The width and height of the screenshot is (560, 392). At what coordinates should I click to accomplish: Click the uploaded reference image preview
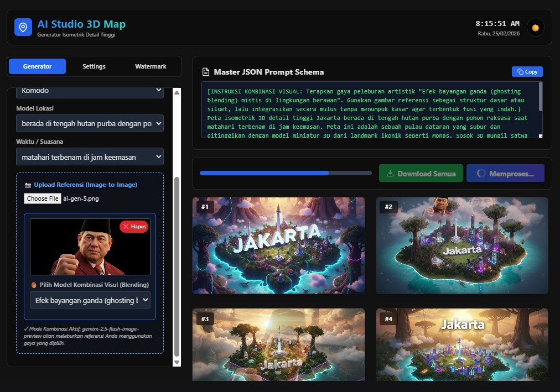click(x=90, y=247)
